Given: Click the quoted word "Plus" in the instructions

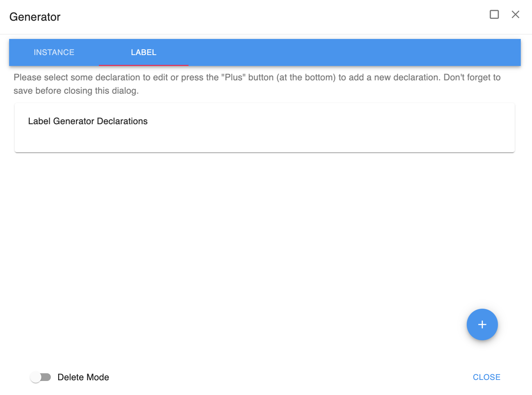Looking at the screenshot, I should [233, 78].
